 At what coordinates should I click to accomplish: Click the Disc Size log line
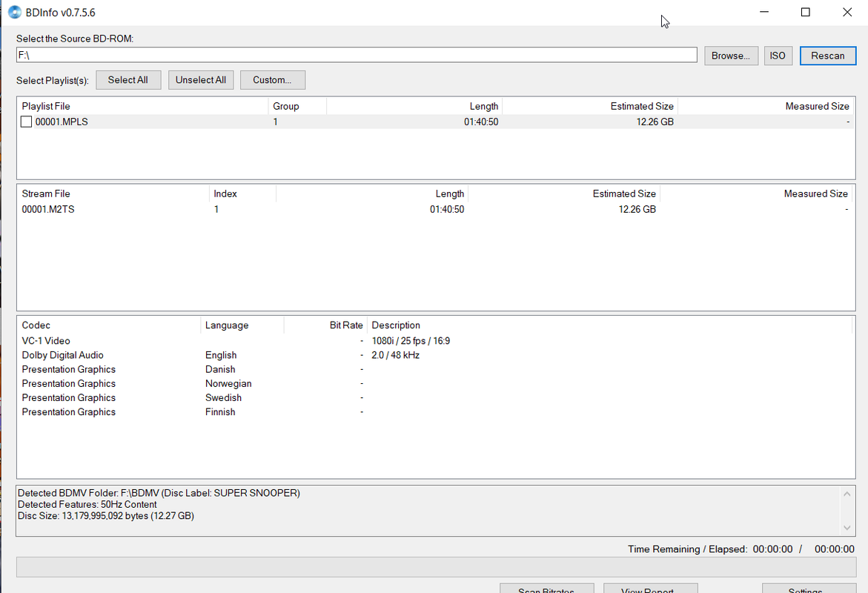106,515
